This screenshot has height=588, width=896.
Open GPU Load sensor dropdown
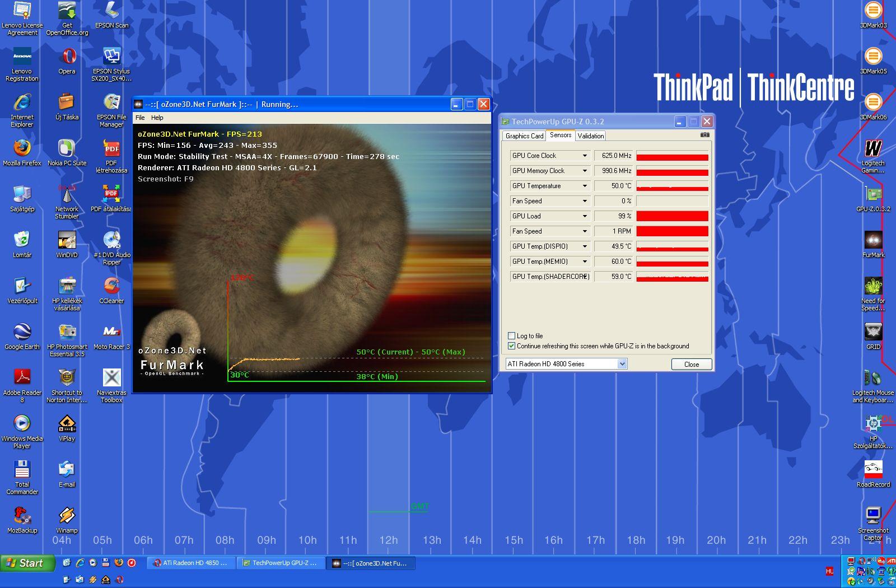(585, 216)
